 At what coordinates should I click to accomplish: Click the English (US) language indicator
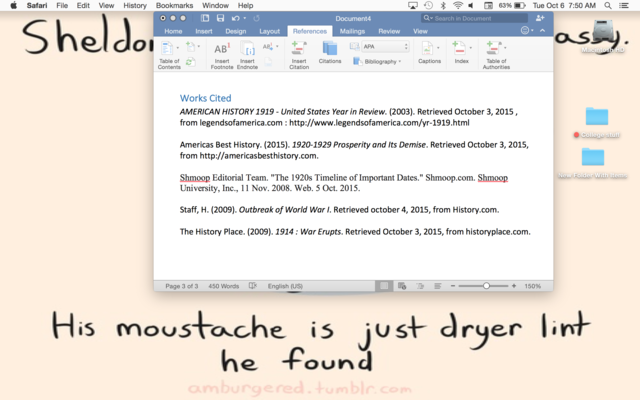tap(285, 286)
